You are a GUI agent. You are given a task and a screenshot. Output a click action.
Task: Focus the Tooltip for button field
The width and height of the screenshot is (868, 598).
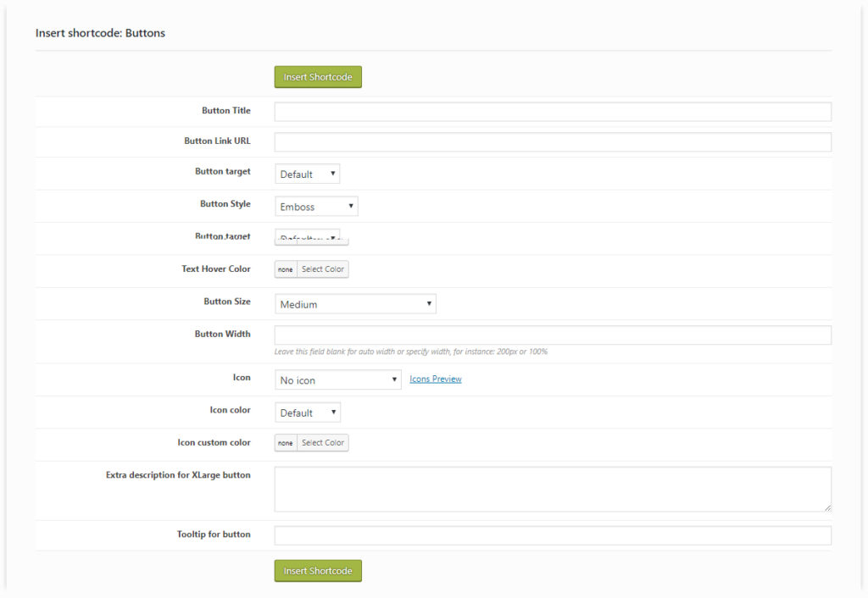(x=553, y=535)
